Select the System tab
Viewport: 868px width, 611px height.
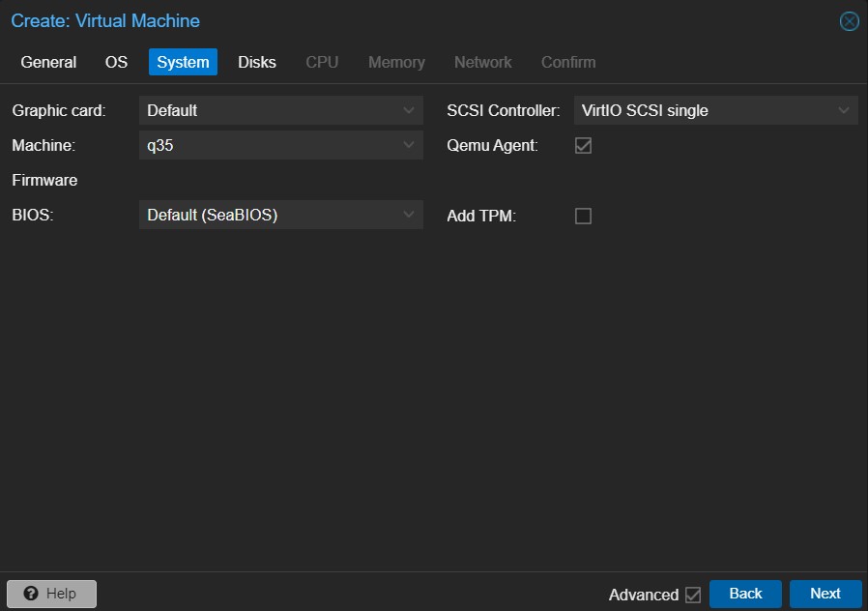[x=183, y=62]
